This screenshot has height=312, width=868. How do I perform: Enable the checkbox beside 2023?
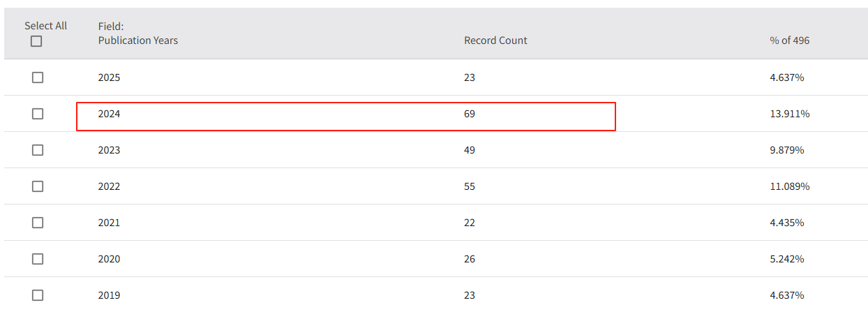click(38, 150)
